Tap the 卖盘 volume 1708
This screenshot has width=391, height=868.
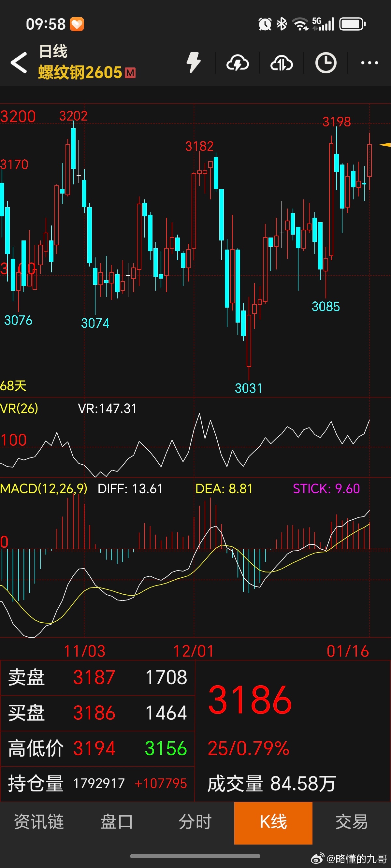coord(166,677)
